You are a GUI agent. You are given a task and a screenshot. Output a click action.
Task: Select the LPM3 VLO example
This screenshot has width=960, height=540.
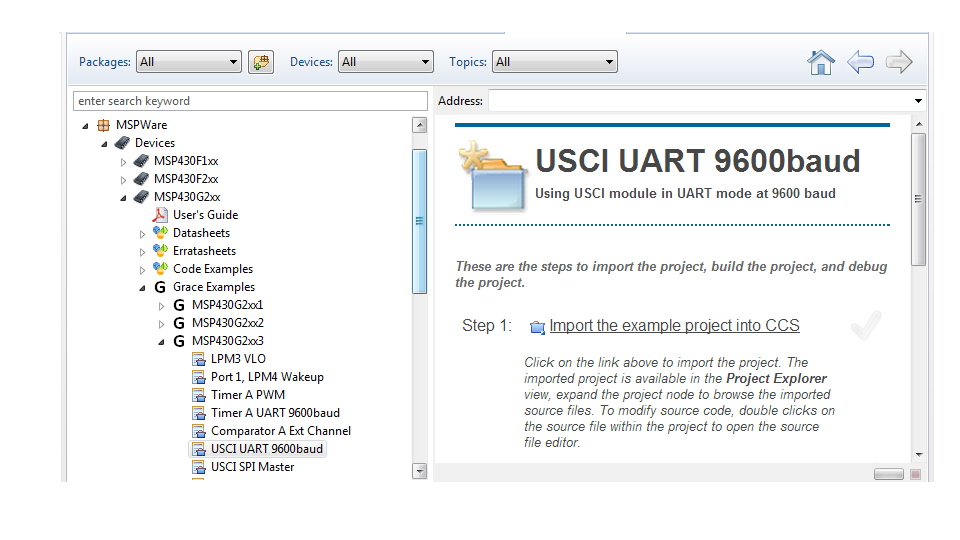238,359
